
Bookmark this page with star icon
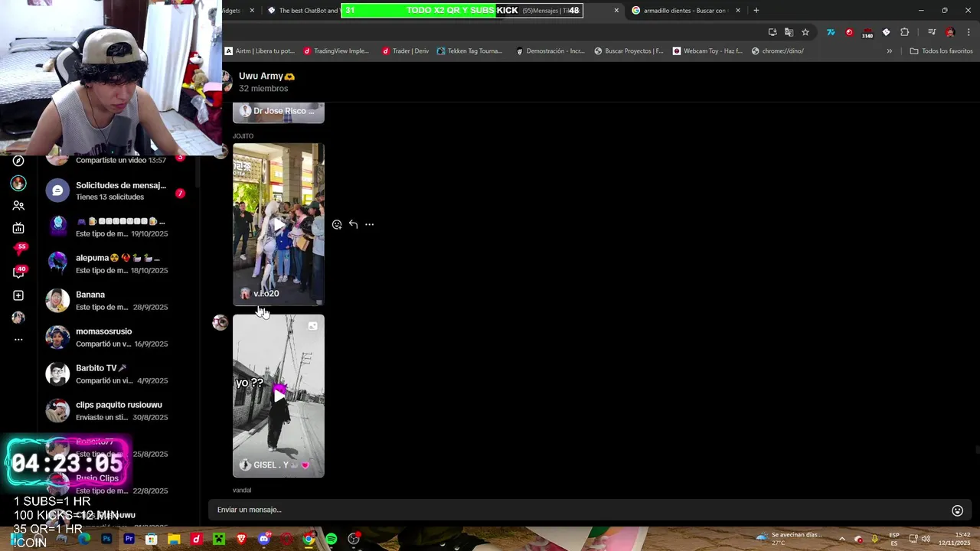pos(805,32)
